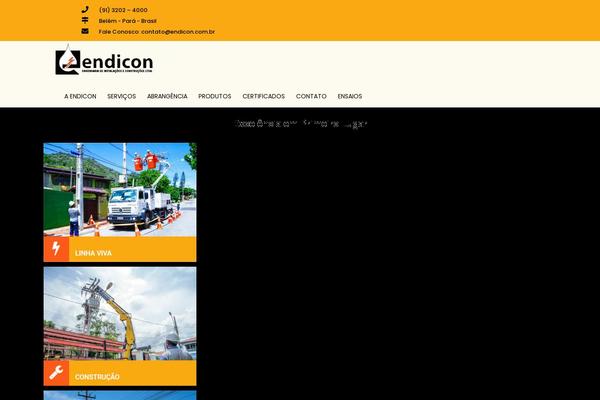Click the lightning bolt icon on Linha Viva
The width and height of the screenshot is (600, 400).
[x=56, y=249]
